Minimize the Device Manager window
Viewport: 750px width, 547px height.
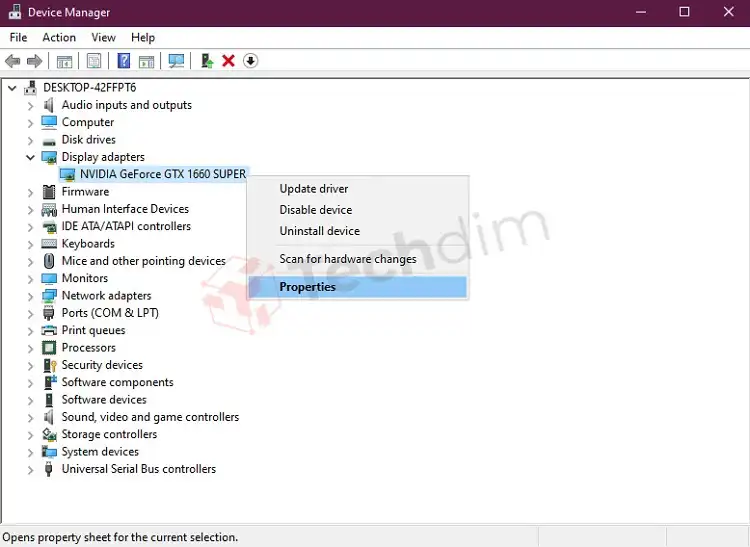641,12
